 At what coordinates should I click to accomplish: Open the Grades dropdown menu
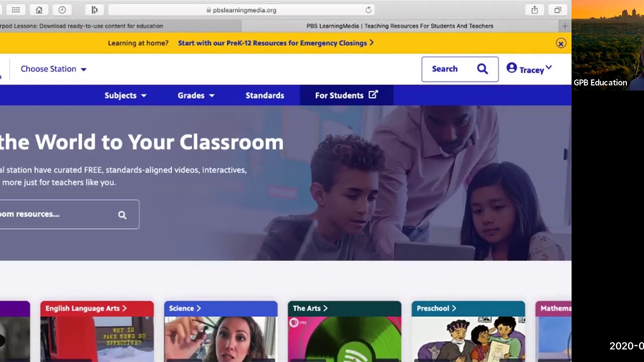196,96
